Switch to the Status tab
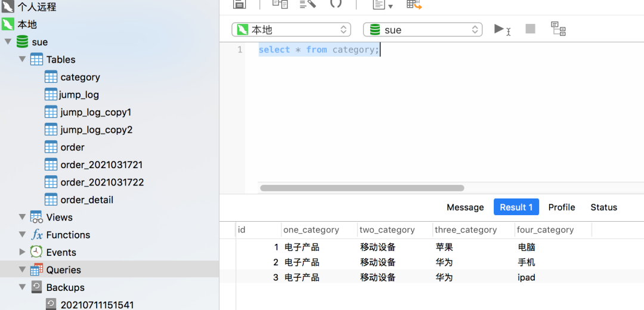This screenshot has width=644, height=310. click(x=603, y=207)
